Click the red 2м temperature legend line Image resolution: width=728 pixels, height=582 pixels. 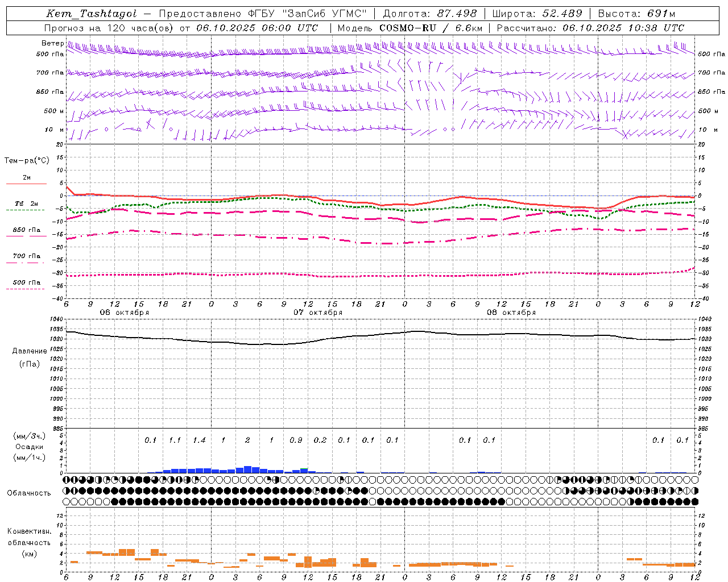(26, 184)
